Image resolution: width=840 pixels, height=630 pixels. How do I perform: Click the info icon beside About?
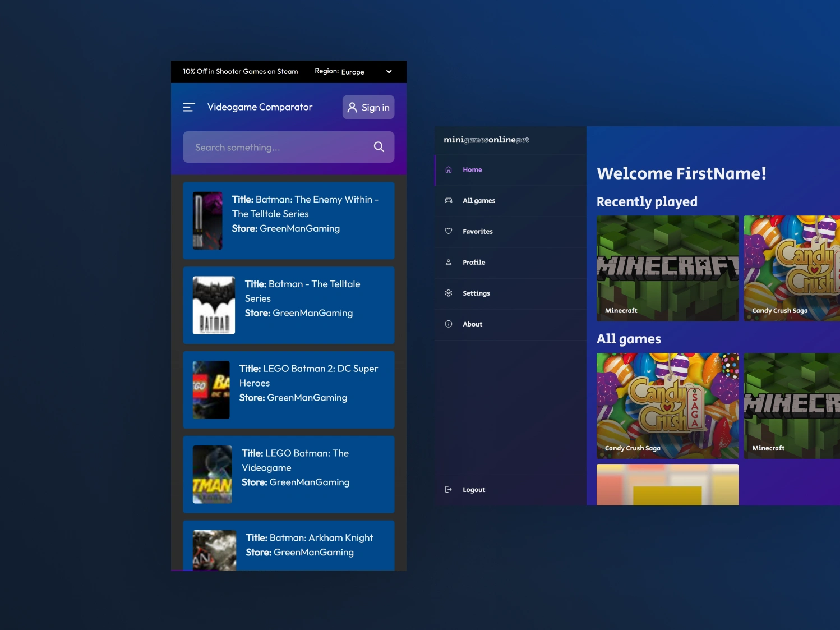(449, 324)
